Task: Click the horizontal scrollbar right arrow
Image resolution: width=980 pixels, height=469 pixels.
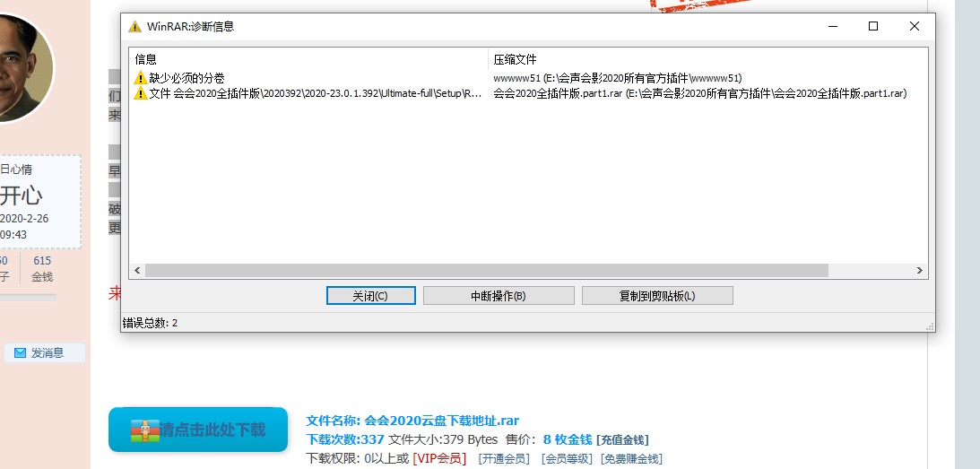Action: 919,270
